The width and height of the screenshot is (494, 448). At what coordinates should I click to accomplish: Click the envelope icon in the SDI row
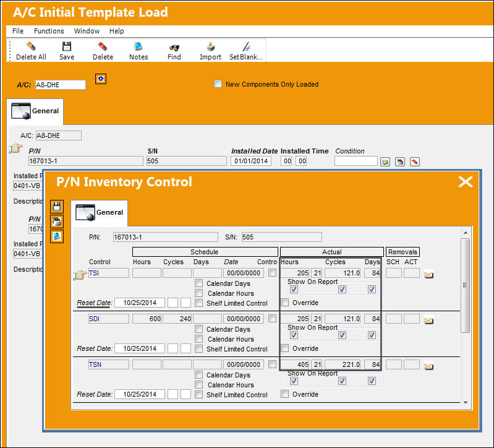(428, 321)
